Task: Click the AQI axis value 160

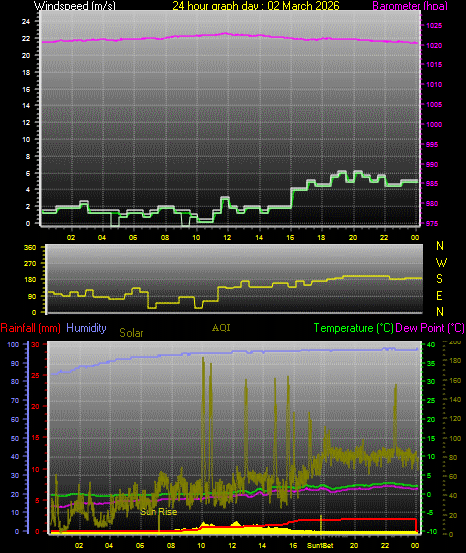Action: point(455,381)
